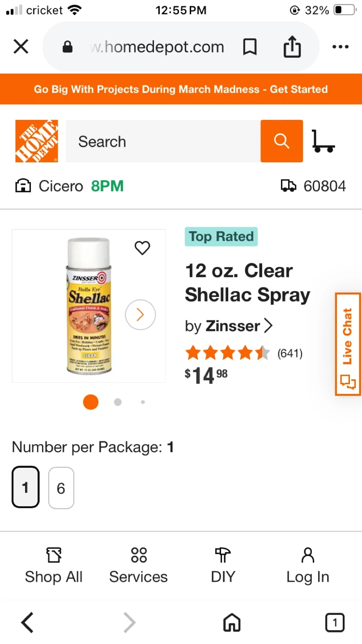Bookmark this page in the browser
The width and height of the screenshot is (362, 644).
(x=250, y=47)
